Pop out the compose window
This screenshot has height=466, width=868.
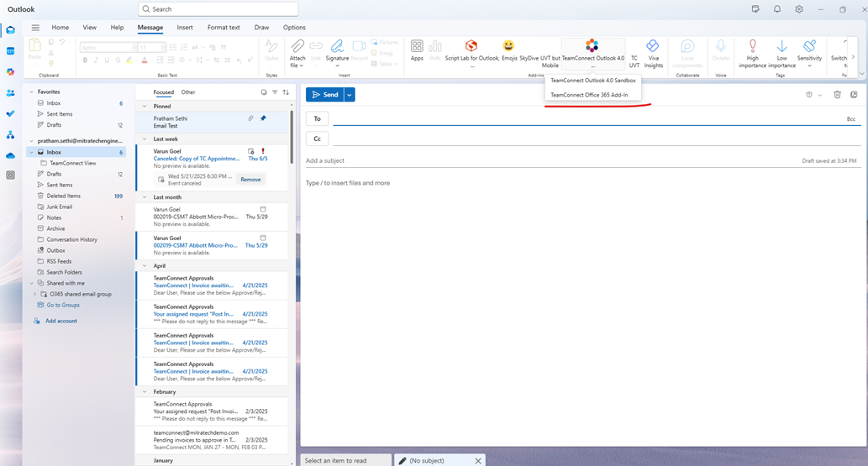[x=855, y=95]
